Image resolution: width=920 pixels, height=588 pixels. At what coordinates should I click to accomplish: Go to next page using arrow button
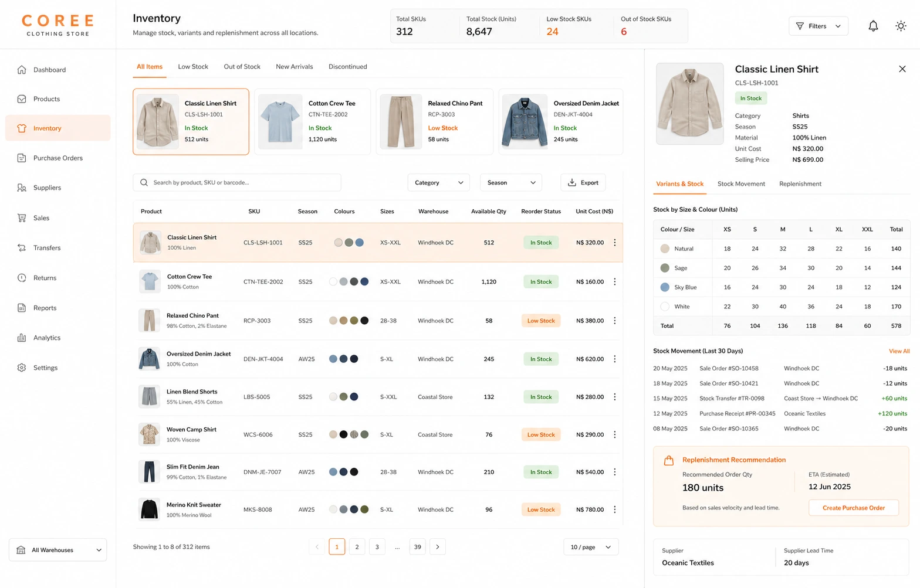tap(438, 547)
